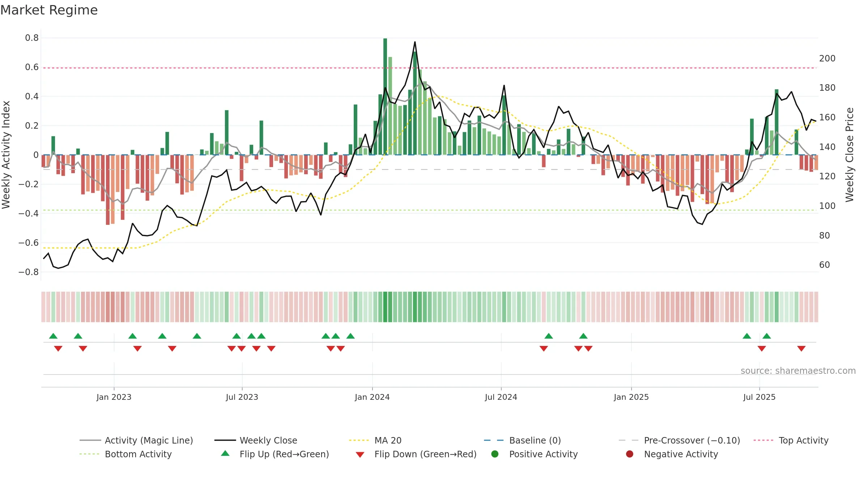Toggle the Weekly Close legend entry
This screenshot has height=488, width=868.
(x=256, y=440)
